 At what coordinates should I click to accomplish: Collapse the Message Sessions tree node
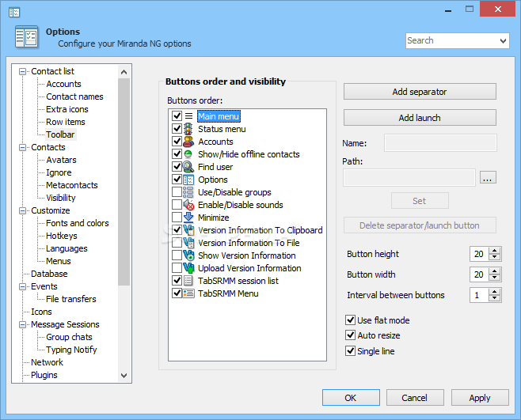[22, 324]
